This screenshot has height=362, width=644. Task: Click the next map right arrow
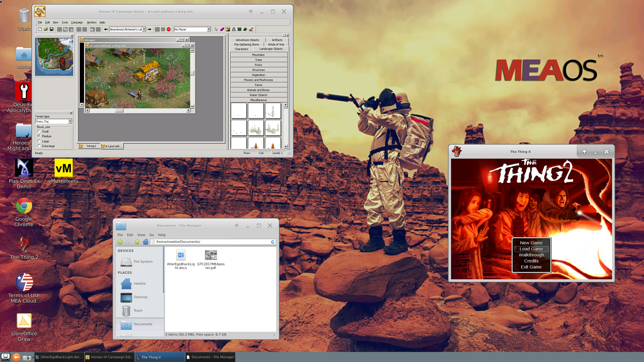click(x=149, y=29)
